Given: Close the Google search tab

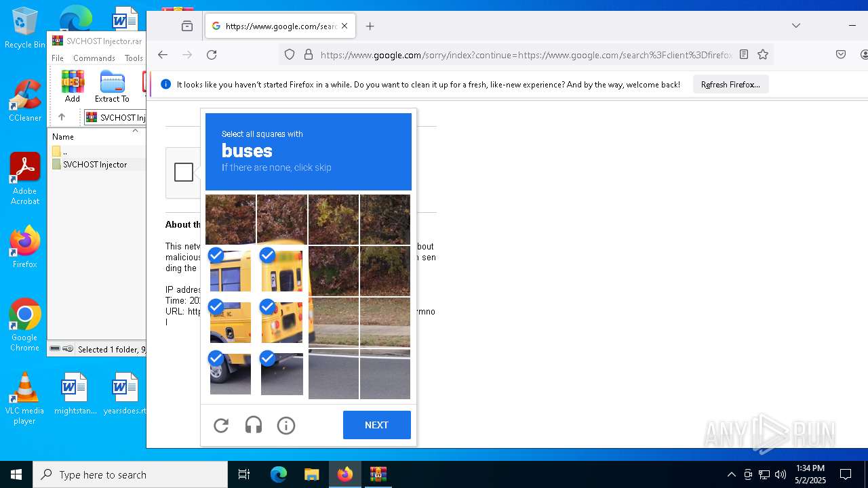Looking at the screenshot, I should click(x=344, y=26).
